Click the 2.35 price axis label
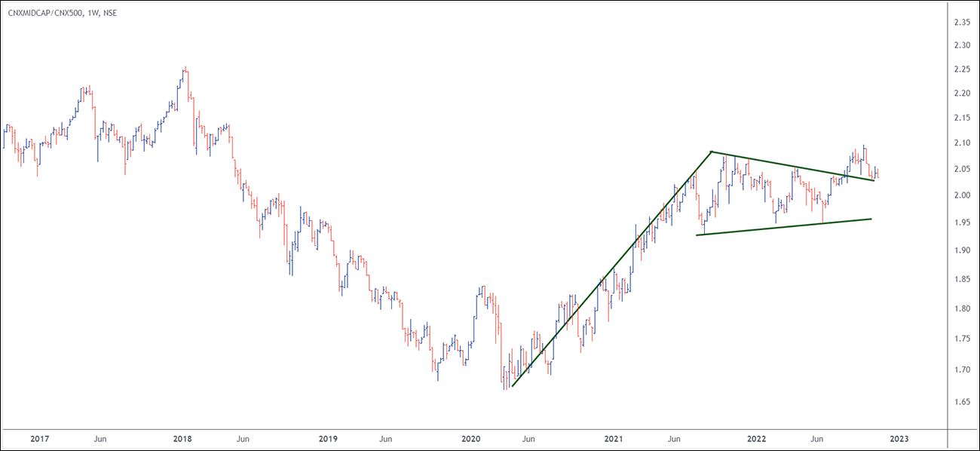 click(x=961, y=23)
